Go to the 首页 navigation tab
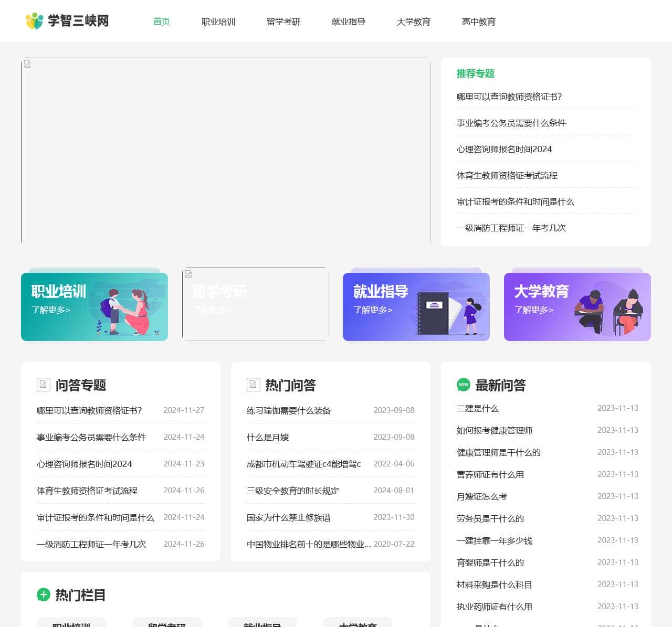 point(162,22)
